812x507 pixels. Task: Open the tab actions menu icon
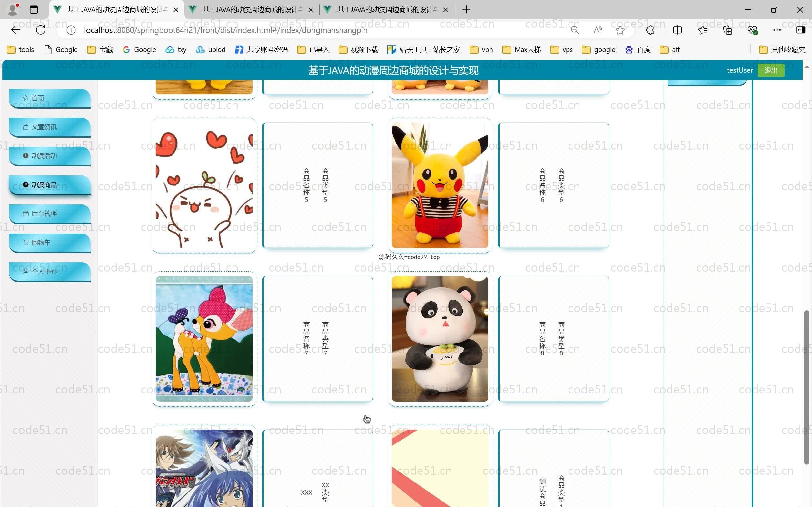34,10
